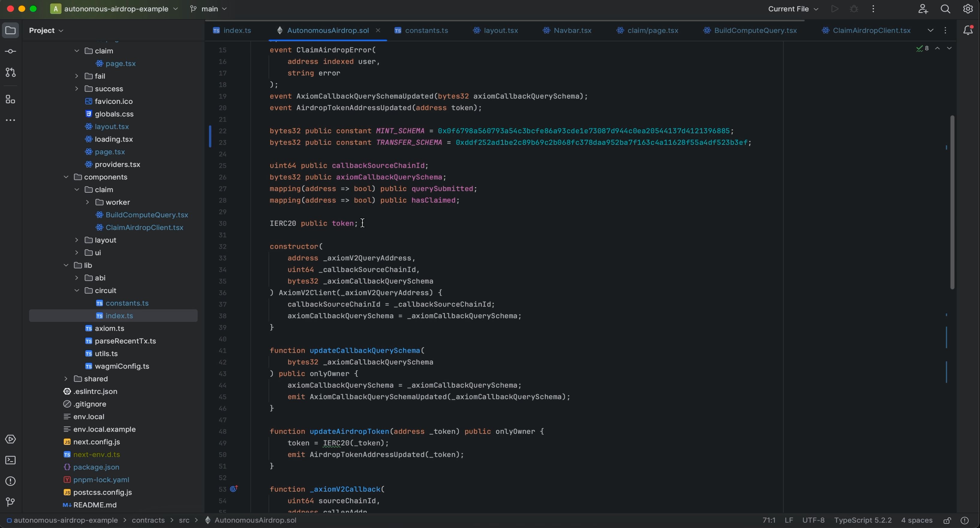Screen dimensions: 980x528
Task: Jump to next highlighted problem arrow
Action: coord(950,48)
